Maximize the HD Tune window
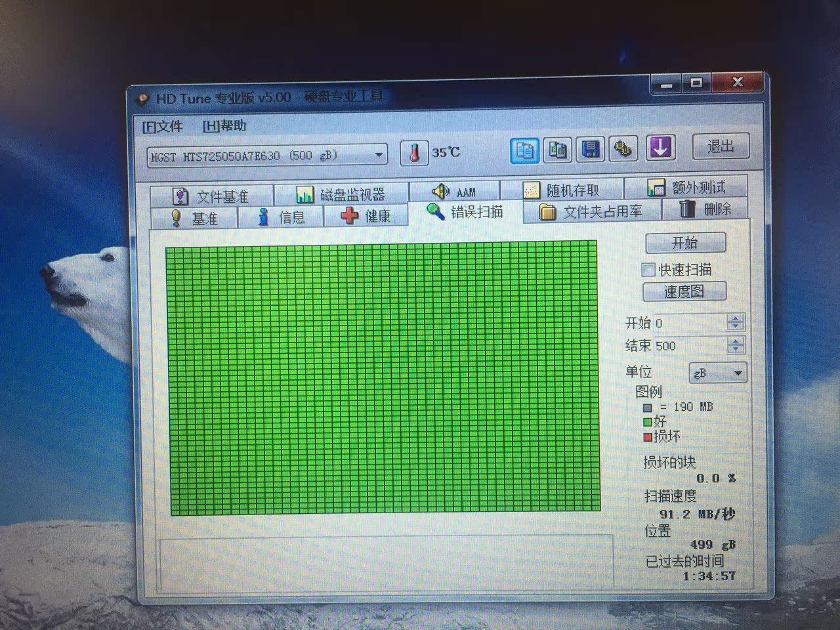Image resolution: width=840 pixels, height=630 pixels. click(x=697, y=83)
